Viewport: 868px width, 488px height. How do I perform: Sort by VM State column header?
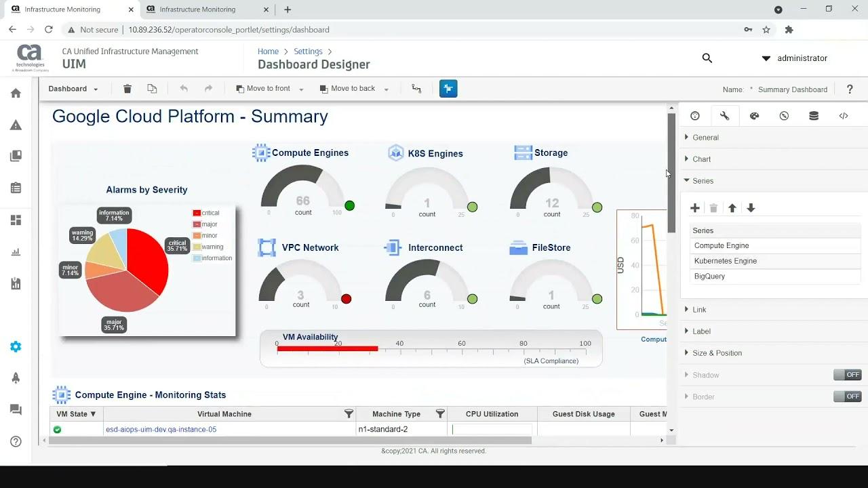click(76, 413)
